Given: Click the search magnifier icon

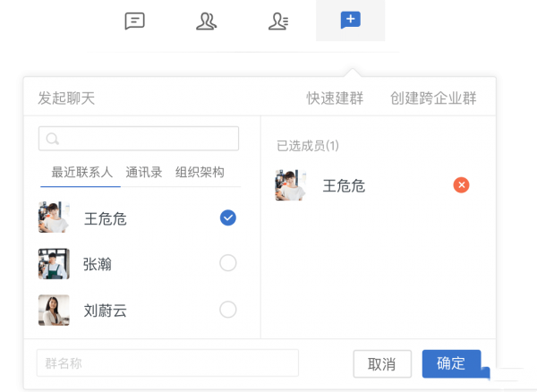Looking at the screenshot, I should point(53,139).
